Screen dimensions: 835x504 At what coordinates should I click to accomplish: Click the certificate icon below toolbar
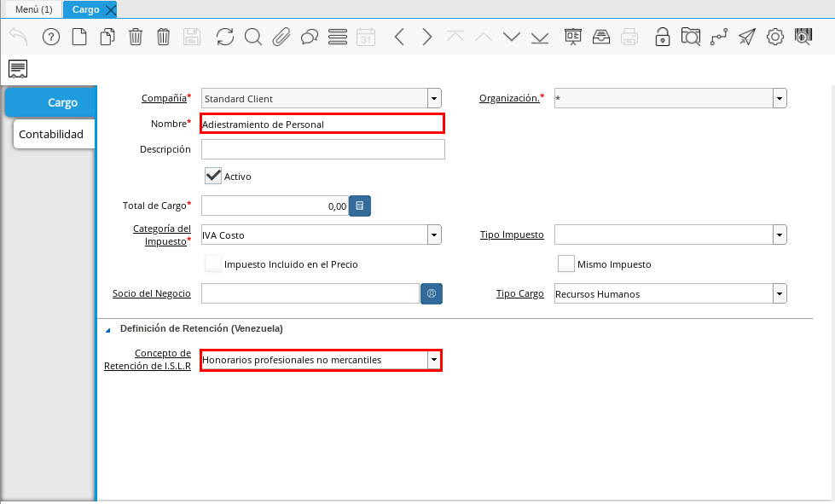pyautogui.click(x=18, y=69)
